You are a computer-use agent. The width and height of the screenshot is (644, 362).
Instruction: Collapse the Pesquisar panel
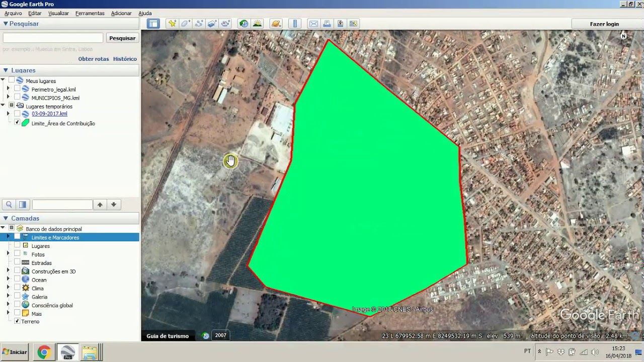[6, 24]
